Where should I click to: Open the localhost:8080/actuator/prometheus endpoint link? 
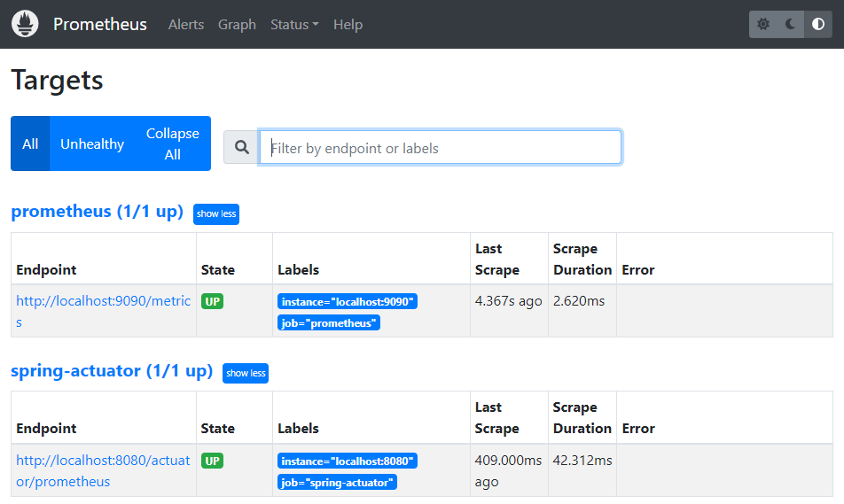click(x=103, y=470)
